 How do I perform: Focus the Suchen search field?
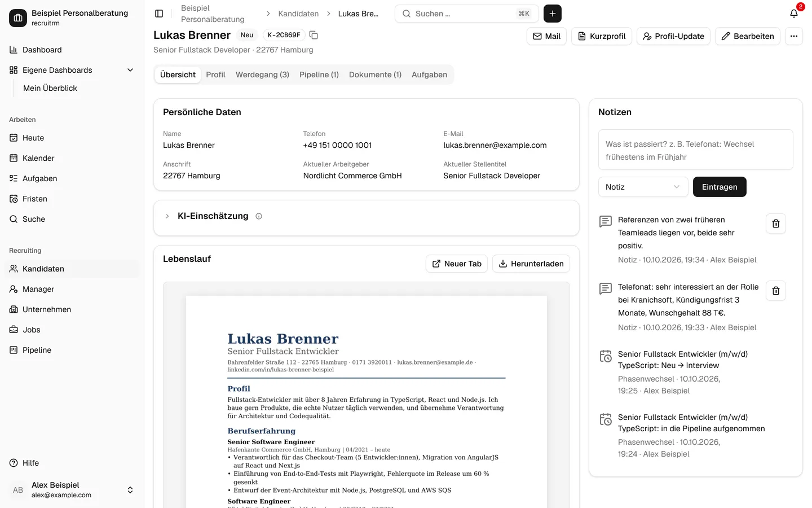click(467, 14)
